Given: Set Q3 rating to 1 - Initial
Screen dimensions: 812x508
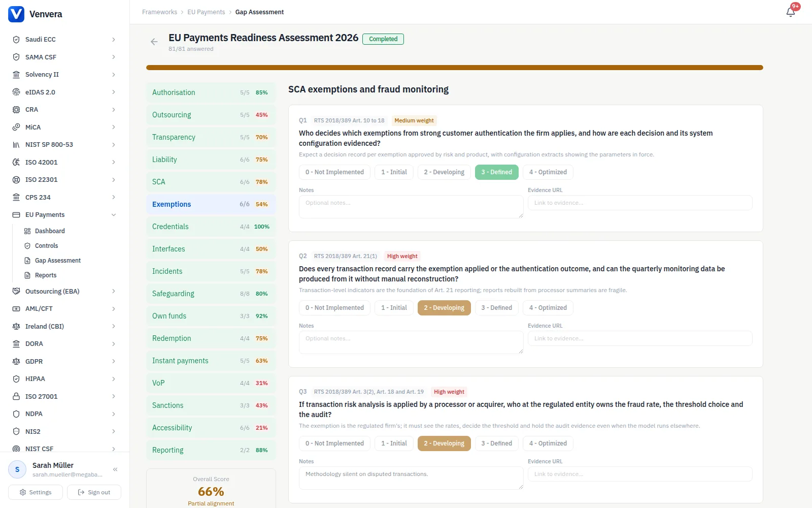Looking at the screenshot, I should [394, 443].
